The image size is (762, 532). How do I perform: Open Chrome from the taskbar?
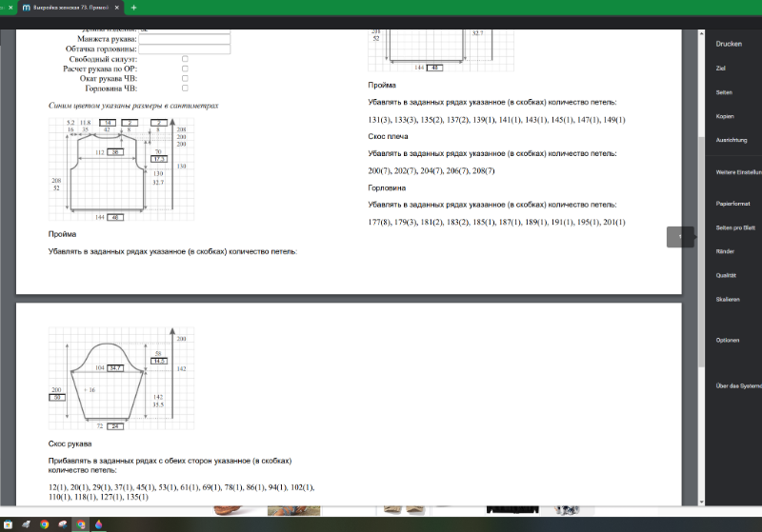(x=44, y=523)
